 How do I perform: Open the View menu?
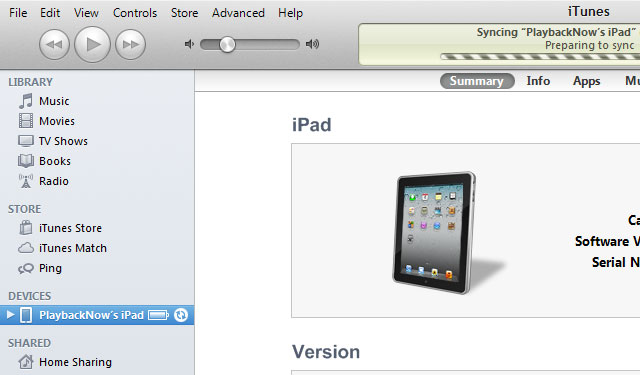86,13
